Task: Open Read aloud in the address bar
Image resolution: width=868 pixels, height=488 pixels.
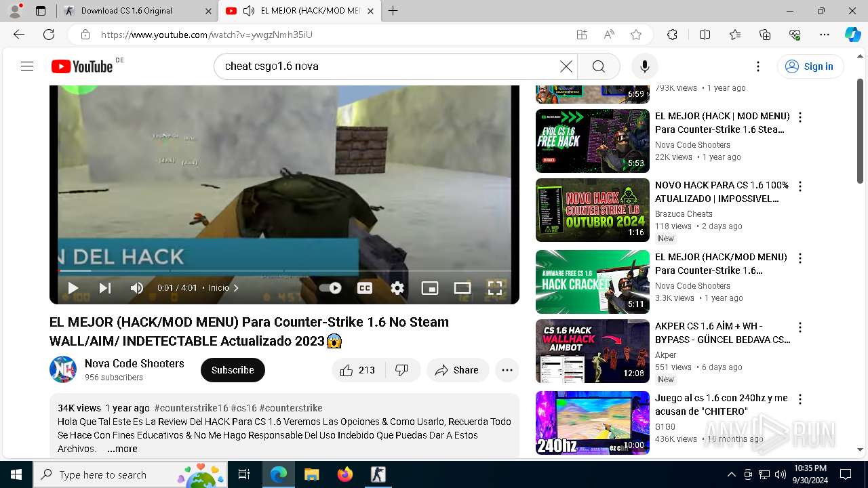Action: click(x=609, y=35)
